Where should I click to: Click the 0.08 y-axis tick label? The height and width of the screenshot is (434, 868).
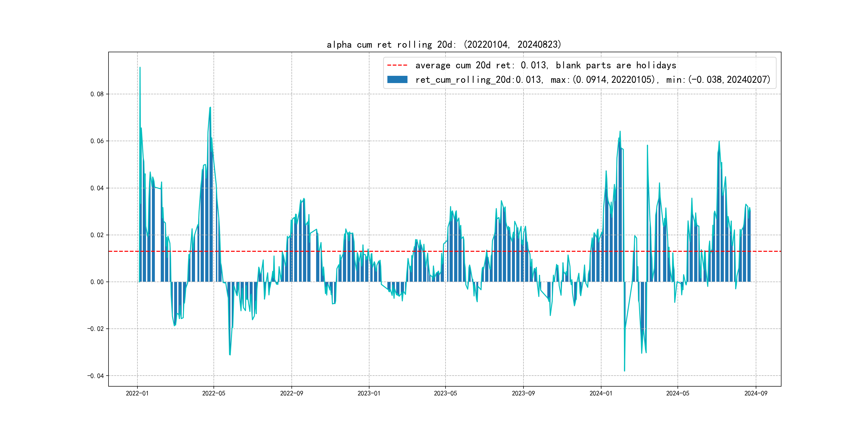pyautogui.click(x=97, y=94)
